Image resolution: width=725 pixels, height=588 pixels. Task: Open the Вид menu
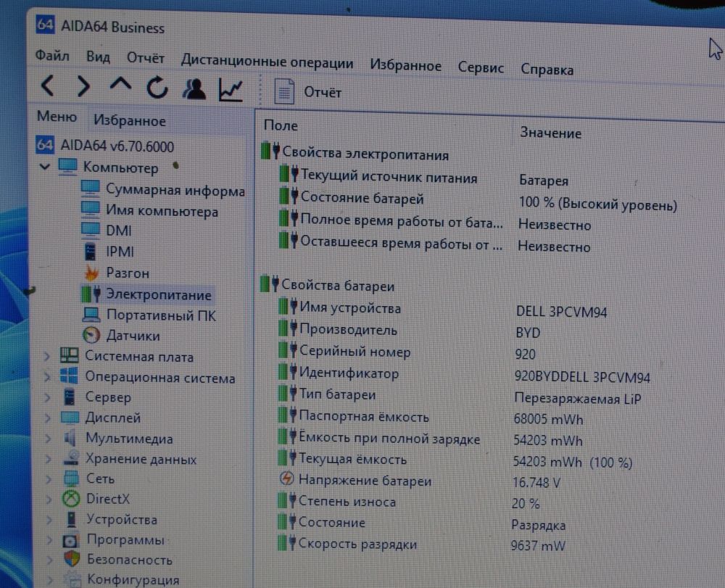(98, 57)
